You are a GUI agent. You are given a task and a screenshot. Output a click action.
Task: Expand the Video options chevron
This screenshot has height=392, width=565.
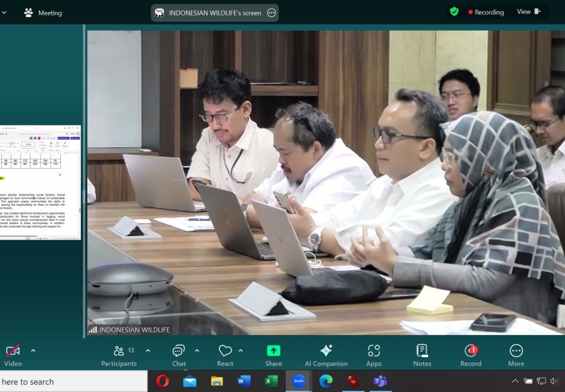coord(33,351)
